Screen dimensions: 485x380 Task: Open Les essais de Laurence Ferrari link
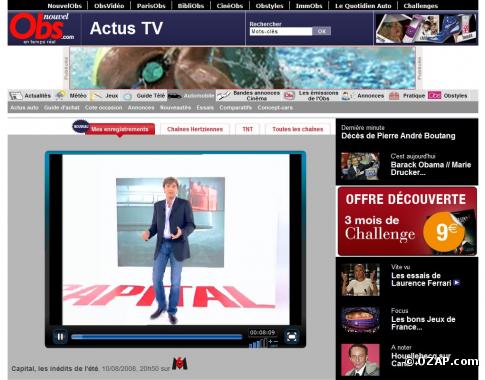pyautogui.click(x=421, y=279)
